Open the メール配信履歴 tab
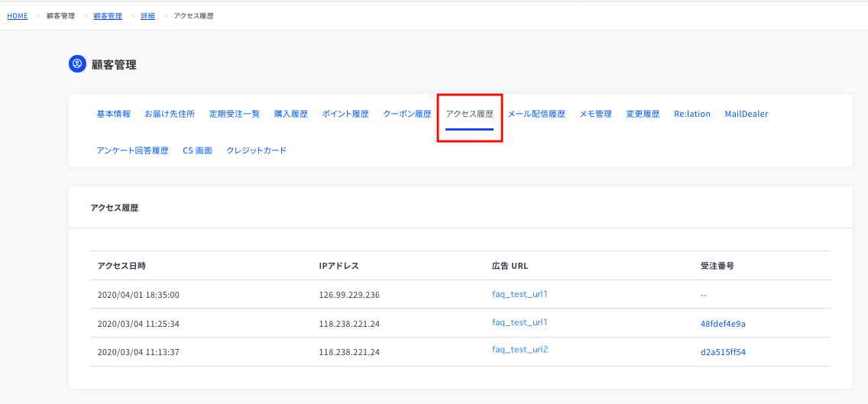 pyautogui.click(x=536, y=114)
